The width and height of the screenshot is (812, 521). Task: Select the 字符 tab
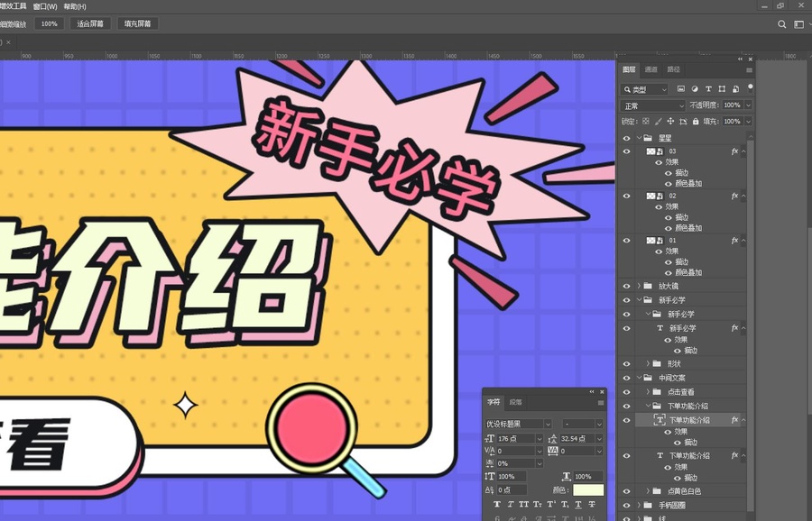[x=494, y=402]
